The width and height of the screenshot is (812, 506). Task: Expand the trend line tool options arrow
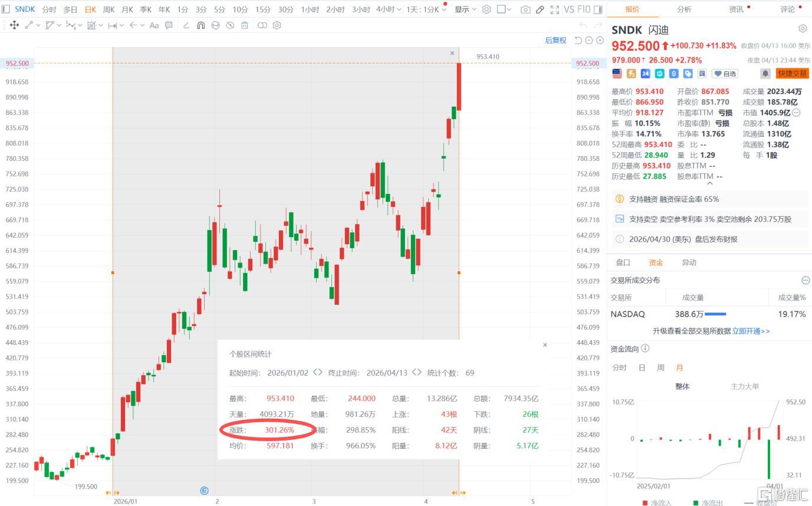click(38, 25)
